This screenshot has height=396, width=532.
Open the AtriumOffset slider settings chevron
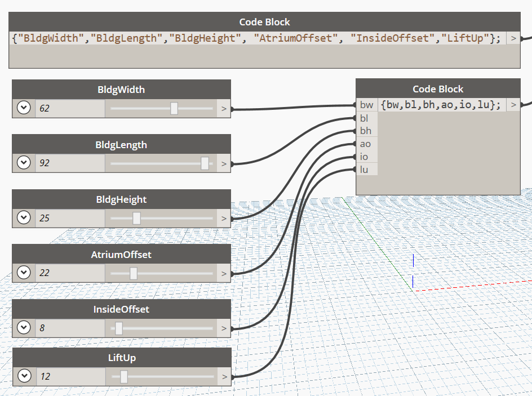pyautogui.click(x=24, y=272)
